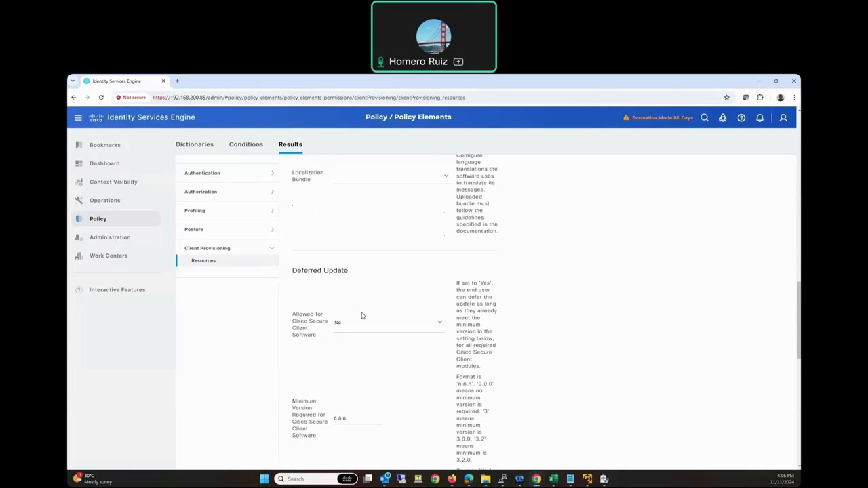Bookmark this page with the star icon
Screen dimensions: 868x488
click(727, 98)
